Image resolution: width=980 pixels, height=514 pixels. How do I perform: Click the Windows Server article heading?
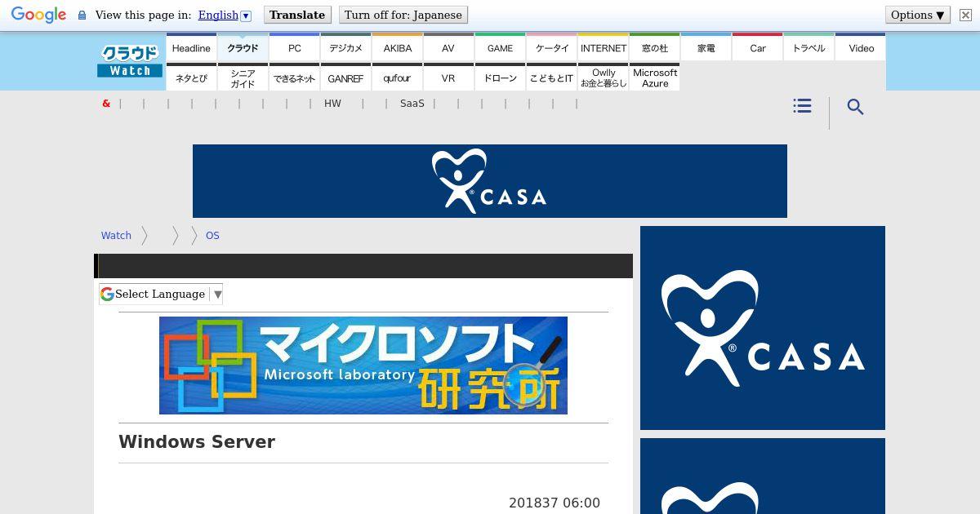[x=197, y=441]
